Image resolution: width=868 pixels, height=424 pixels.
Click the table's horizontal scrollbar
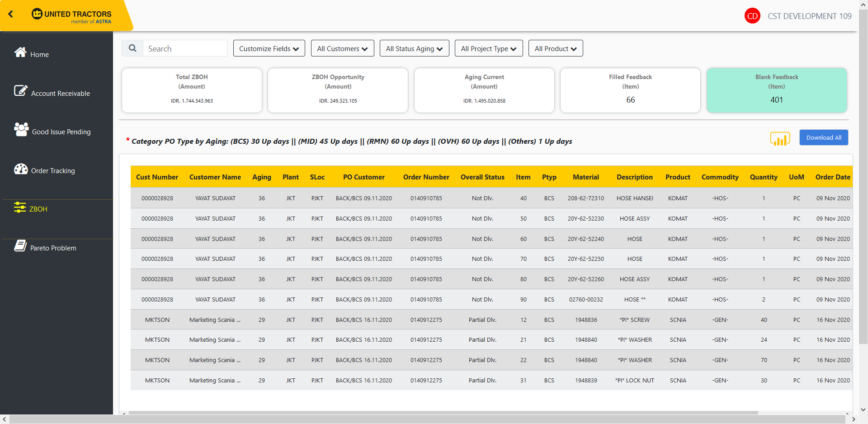click(443, 413)
